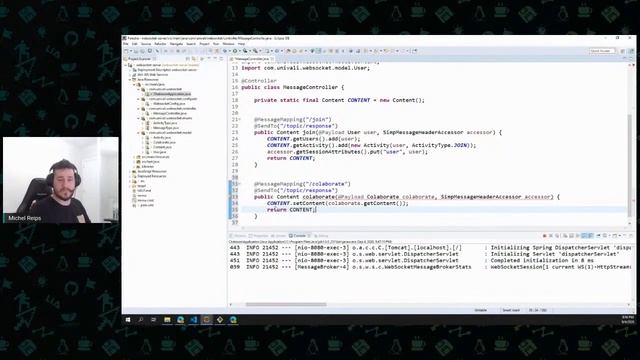Click the Quick Access search field

click(602, 51)
